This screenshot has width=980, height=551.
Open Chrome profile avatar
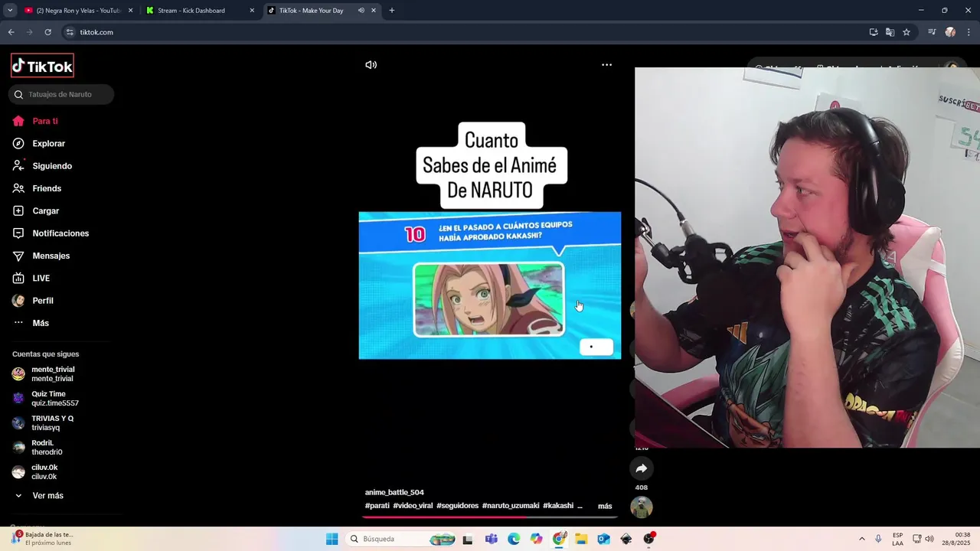click(950, 32)
